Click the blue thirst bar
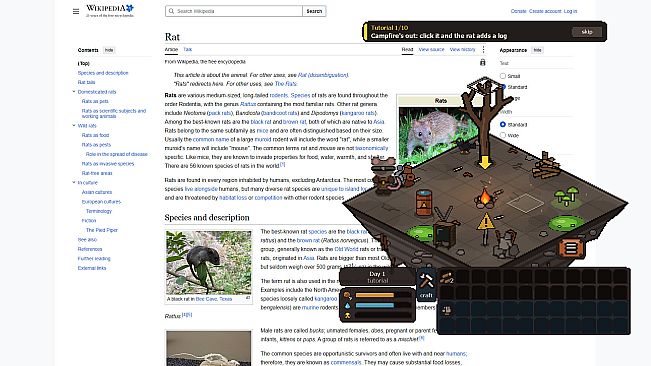651x366 pixels. 383,305
